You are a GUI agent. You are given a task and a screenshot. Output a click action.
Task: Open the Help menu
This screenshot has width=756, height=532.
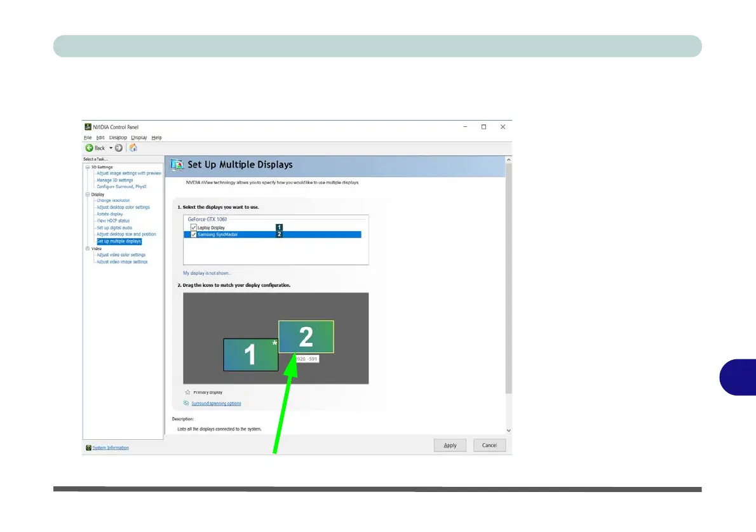pyautogui.click(x=157, y=138)
